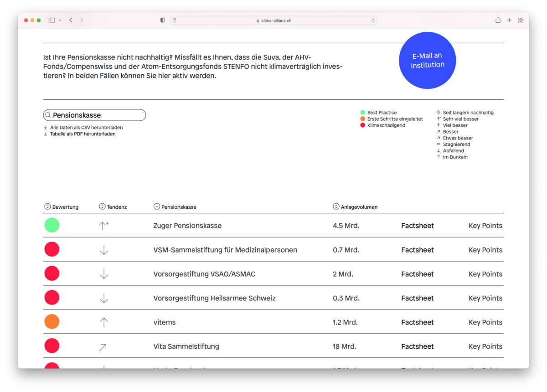Go back using the browser back arrow
This screenshot has height=392, width=547.
click(71, 20)
